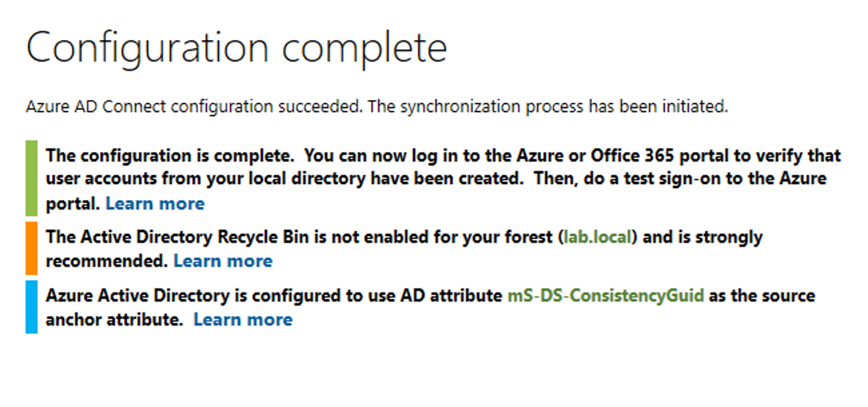
Task: Click the green success status bar
Action: [31, 178]
